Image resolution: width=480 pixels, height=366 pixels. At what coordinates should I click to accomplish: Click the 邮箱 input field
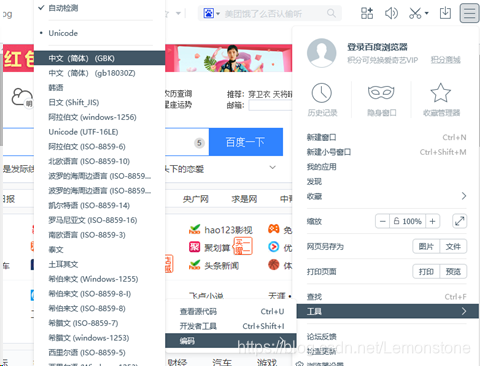click(270, 105)
